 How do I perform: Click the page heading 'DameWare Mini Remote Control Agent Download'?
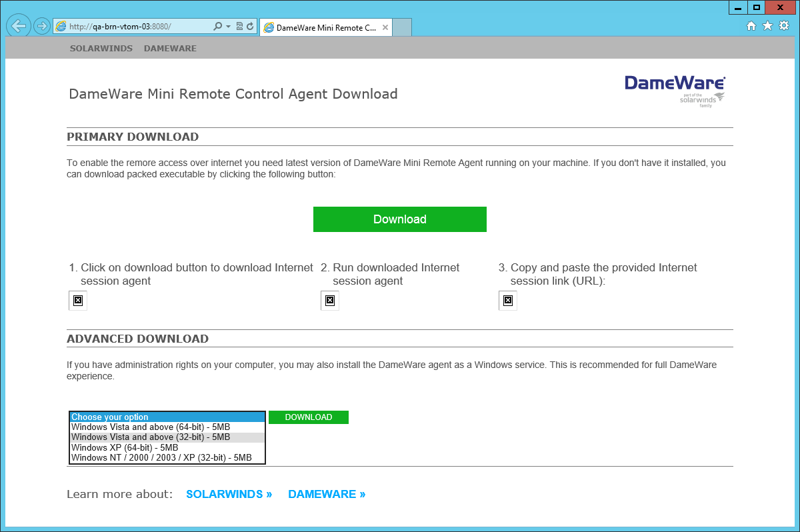(x=233, y=94)
